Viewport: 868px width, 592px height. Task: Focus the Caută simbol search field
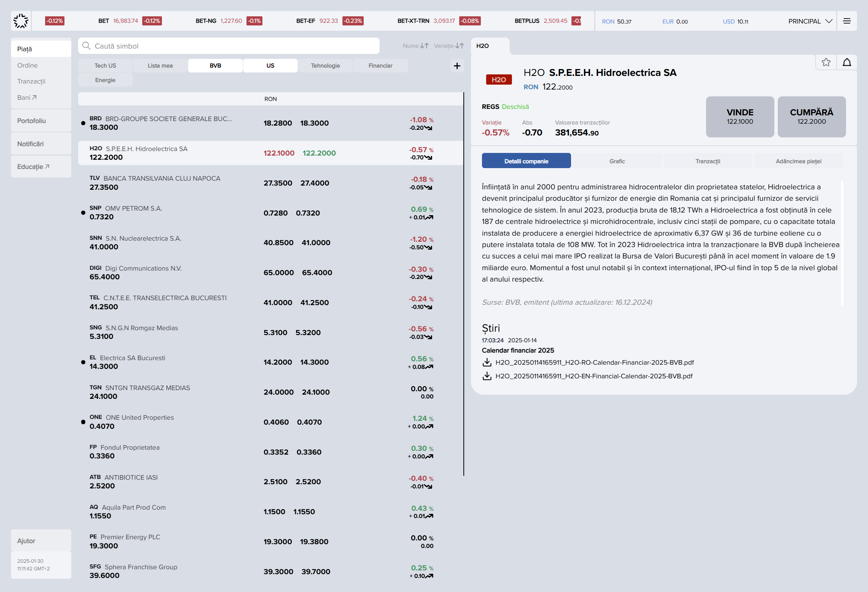click(229, 46)
